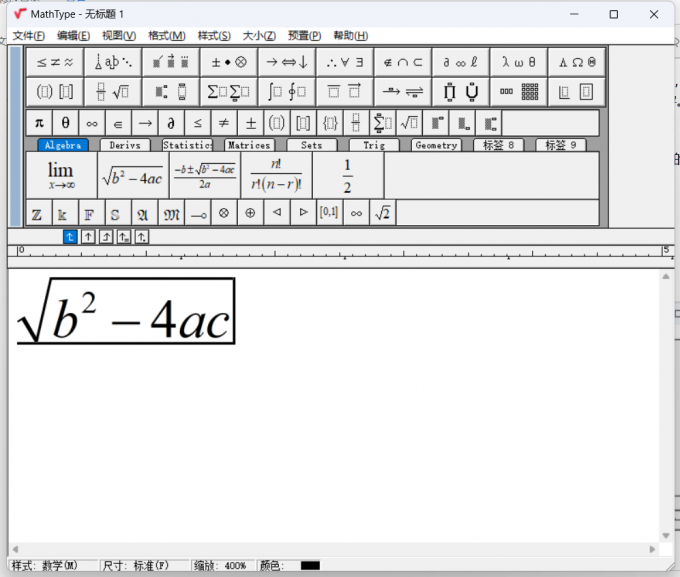This screenshot has width=680, height=577.
Task: Switch to the Derivs tab
Action: pyautogui.click(x=125, y=145)
